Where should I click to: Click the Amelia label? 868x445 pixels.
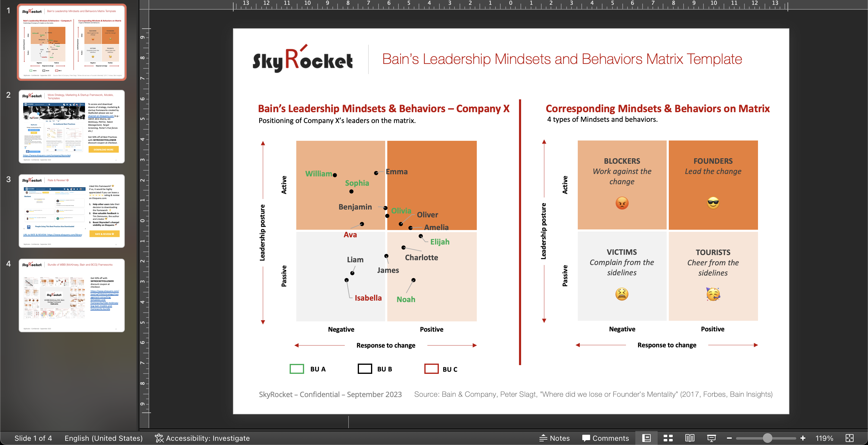(436, 228)
